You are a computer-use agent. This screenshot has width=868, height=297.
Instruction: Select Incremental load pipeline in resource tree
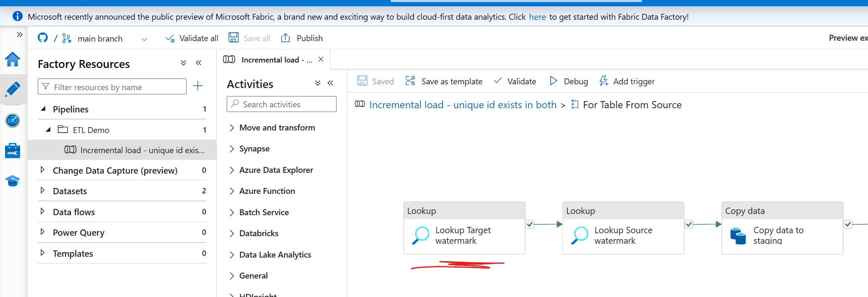(142, 150)
